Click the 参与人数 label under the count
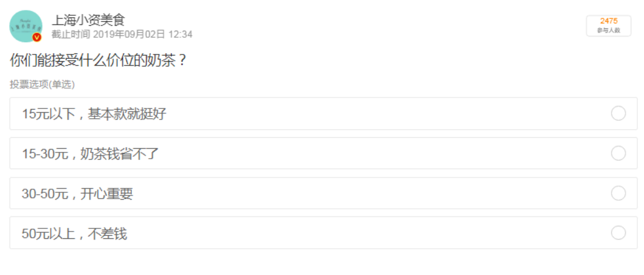 pyautogui.click(x=608, y=31)
